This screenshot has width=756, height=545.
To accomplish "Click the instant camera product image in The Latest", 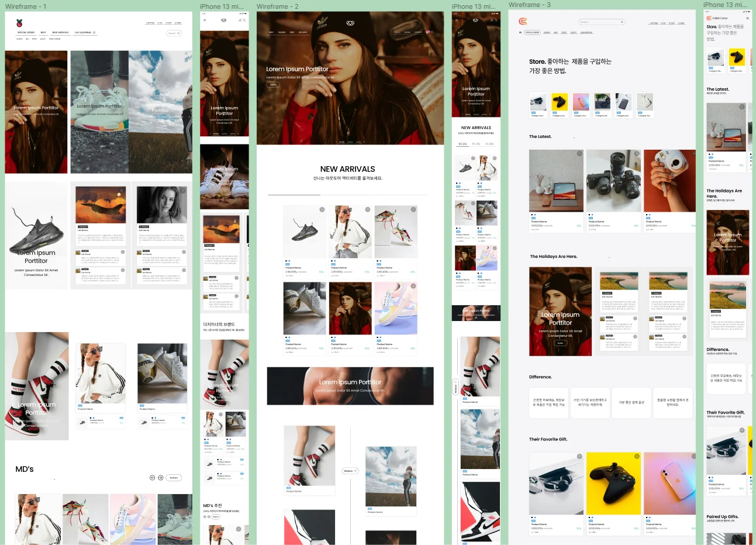I will pos(669,181).
